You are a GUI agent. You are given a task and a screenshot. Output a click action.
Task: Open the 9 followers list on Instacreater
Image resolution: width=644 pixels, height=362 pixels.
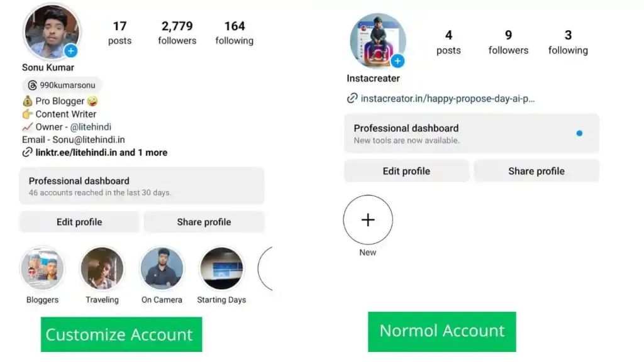508,42
